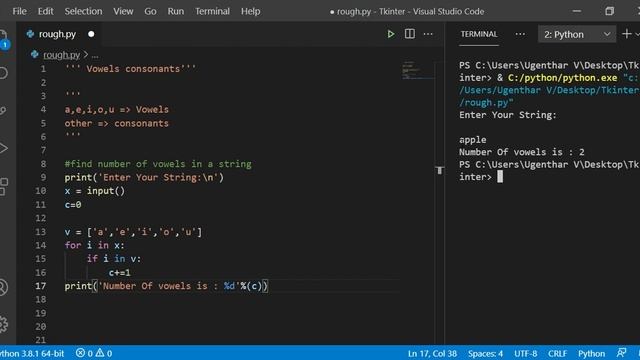The image size is (640, 360).
Task: Open the Accounts menu
Action: tap(3, 287)
